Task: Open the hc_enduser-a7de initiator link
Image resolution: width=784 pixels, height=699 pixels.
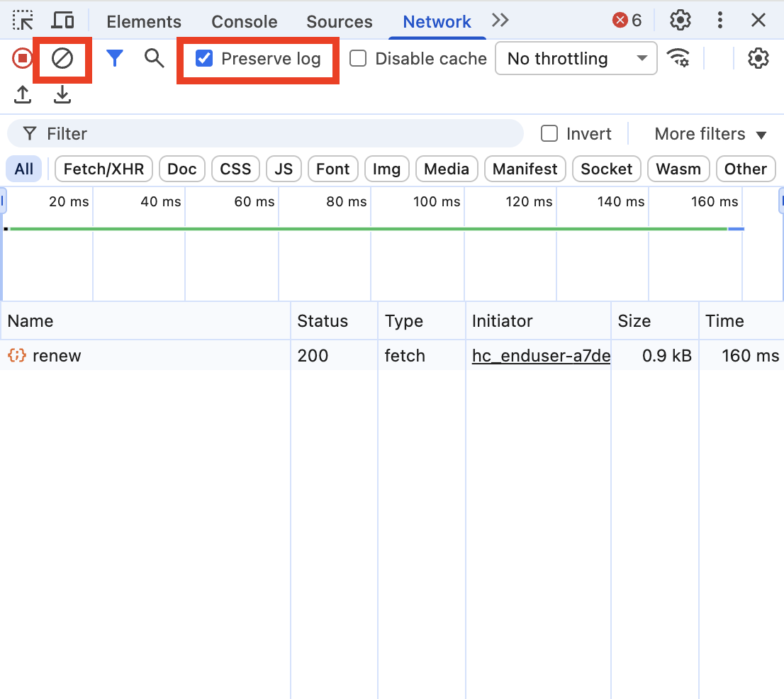Action: coord(541,355)
